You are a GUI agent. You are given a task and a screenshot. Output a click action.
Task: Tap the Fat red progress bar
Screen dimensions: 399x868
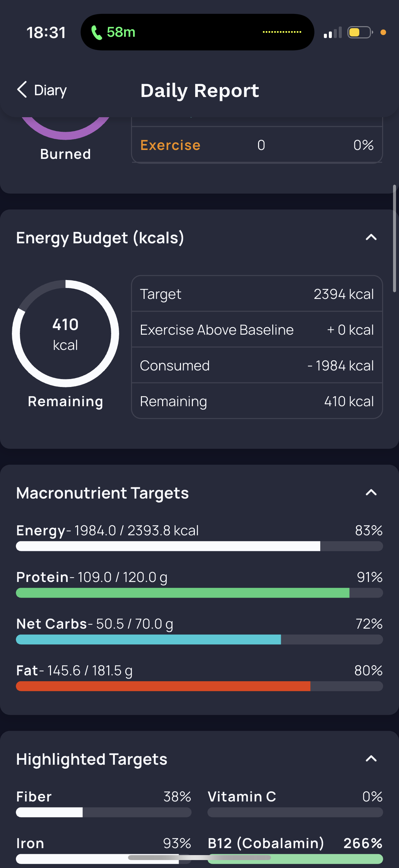pyautogui.click(x=199, y=686)
